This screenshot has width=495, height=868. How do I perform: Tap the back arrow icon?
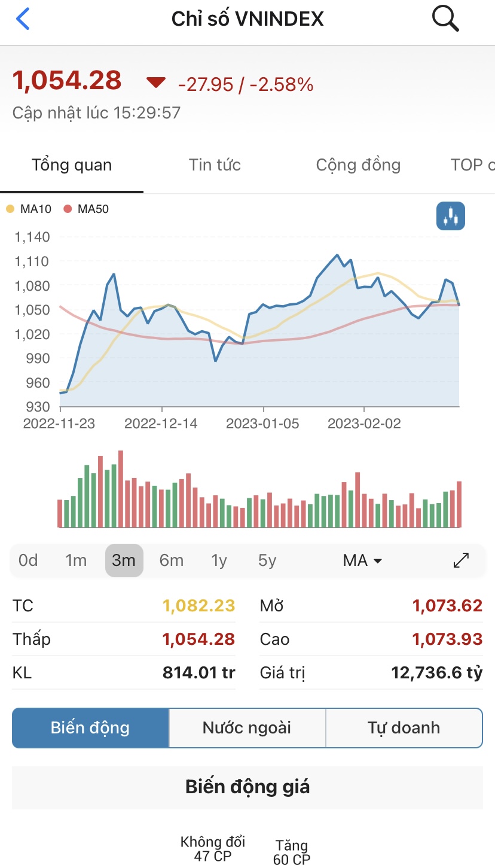click(x=23, y=19)
